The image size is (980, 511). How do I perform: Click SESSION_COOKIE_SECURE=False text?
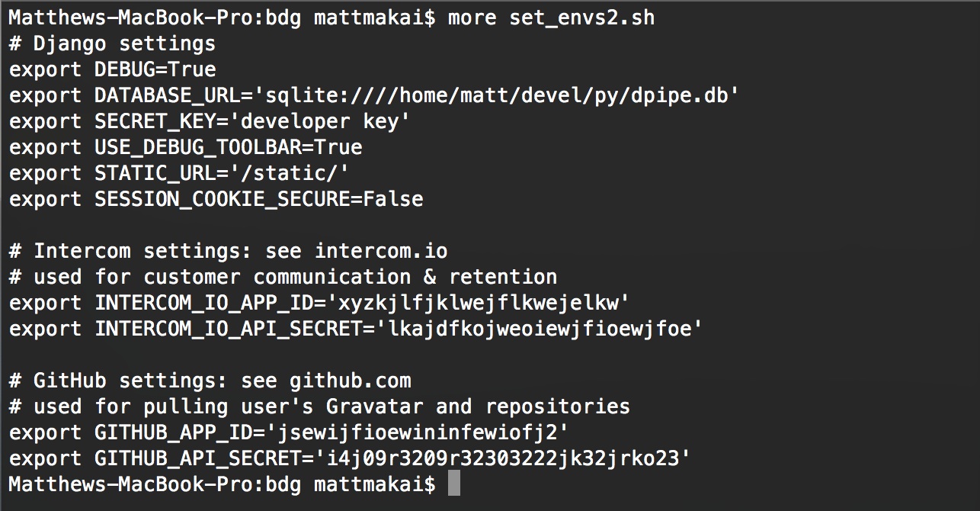[x=259, y=199]
